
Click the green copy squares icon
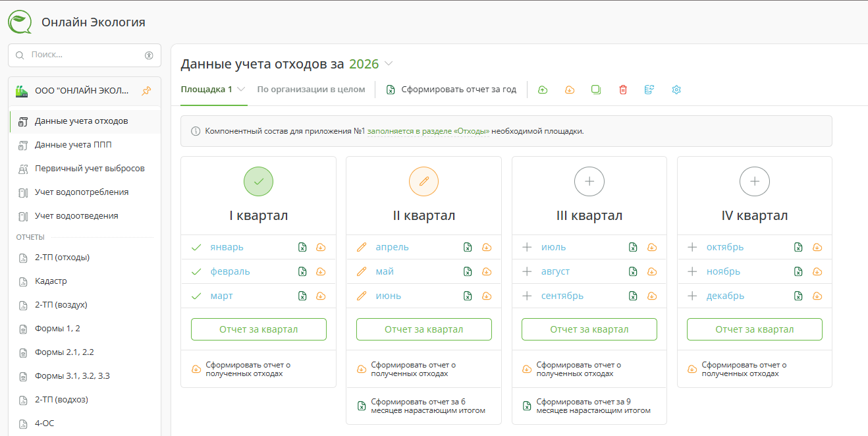point(596,90)
